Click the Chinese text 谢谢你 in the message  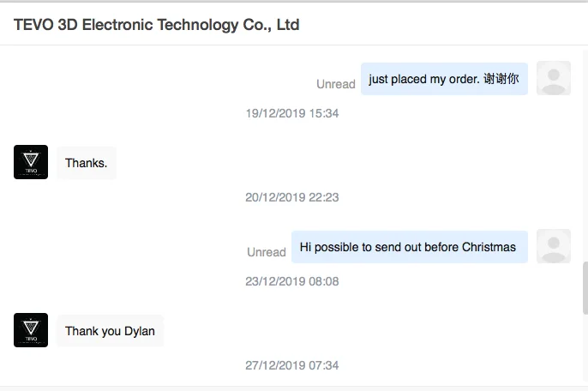tap(501, 79)
